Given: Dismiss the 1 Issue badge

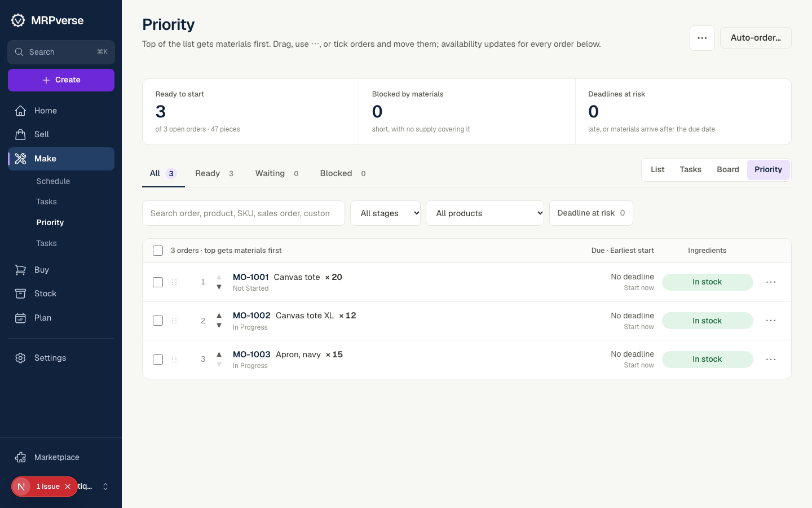Looking at the screenshot, I should pos(68,487).
